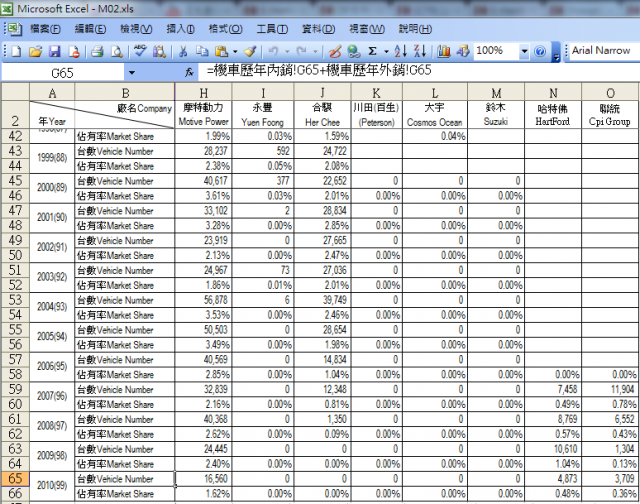Select column I header
The width and height of the screenshot is (640, 504).
[263, 93]
